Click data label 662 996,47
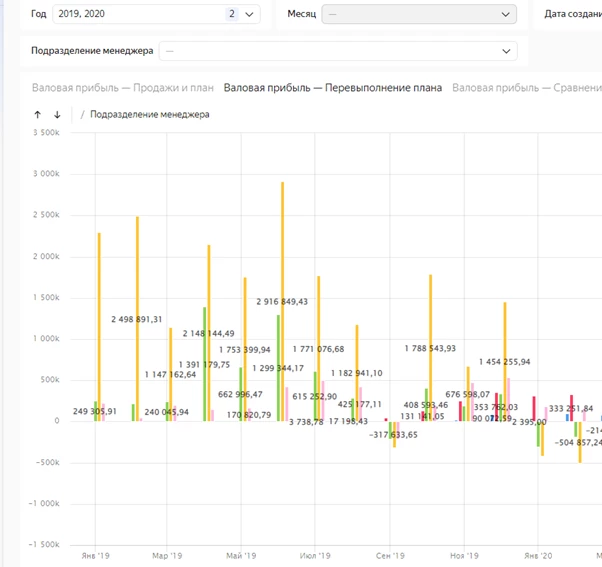This screenshot has width=602, height=567. 240,395
